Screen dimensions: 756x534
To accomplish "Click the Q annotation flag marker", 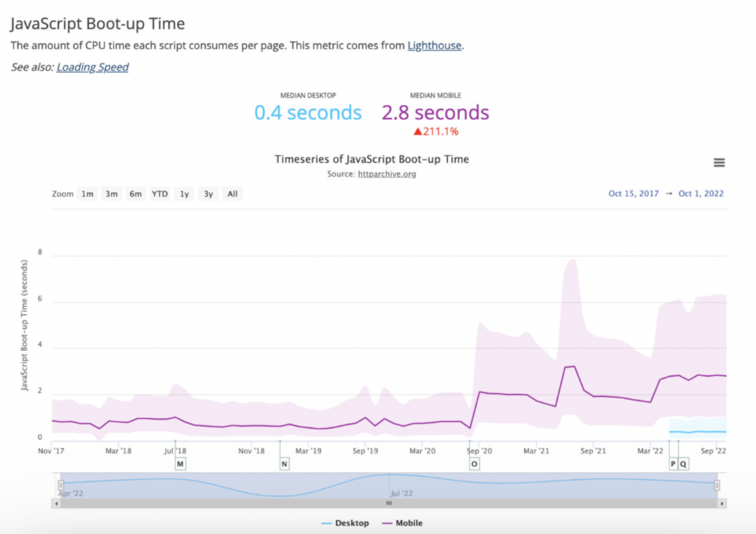I will click(683, 464).
